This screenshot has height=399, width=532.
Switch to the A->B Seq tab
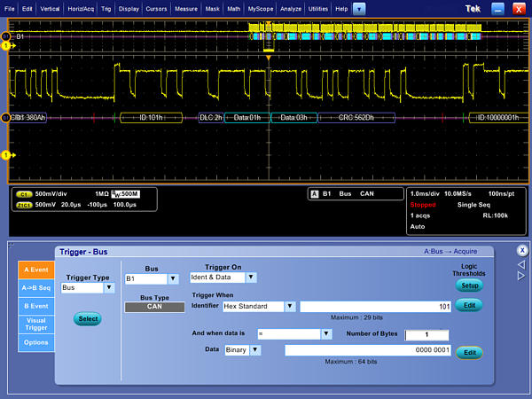[35, 287]
